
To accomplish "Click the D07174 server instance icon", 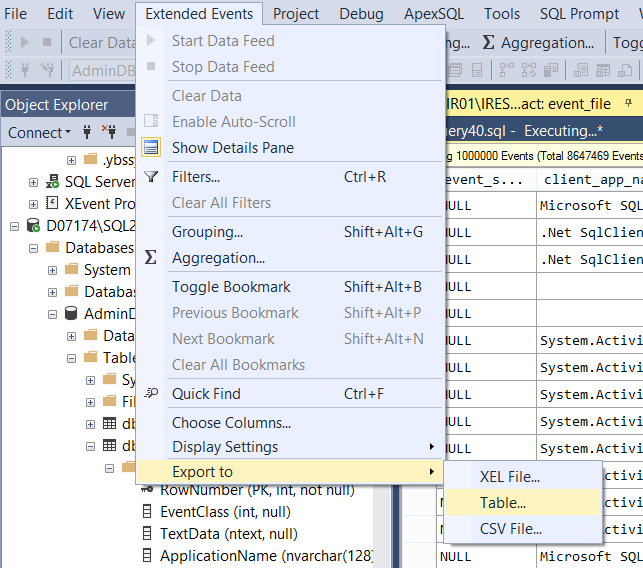I will point(34,226).
